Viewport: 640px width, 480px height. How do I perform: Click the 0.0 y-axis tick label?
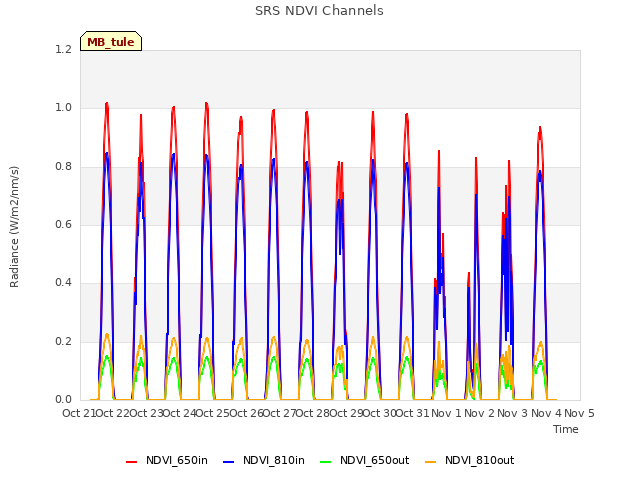click(x=63, y=400)
